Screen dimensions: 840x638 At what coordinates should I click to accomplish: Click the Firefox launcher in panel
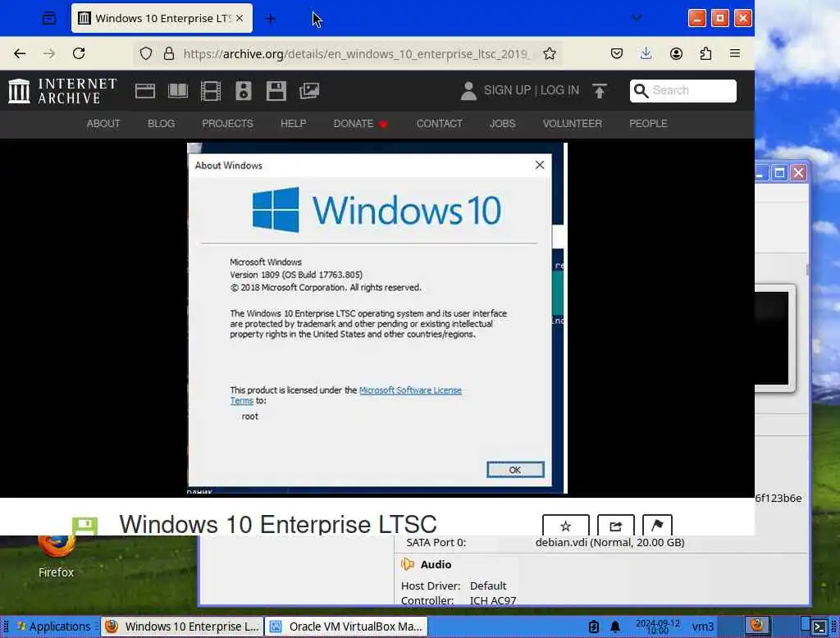pyautogui.click(x=757, y=625)
